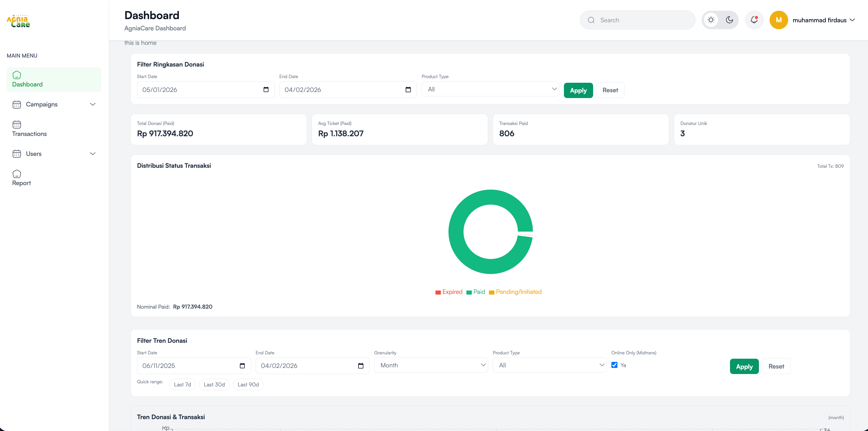Image resolution: width=868 pixels, height=431 pixels.
Task: Click Start Date field showing 06/11/2025
Action: click(x=194, y=366)
